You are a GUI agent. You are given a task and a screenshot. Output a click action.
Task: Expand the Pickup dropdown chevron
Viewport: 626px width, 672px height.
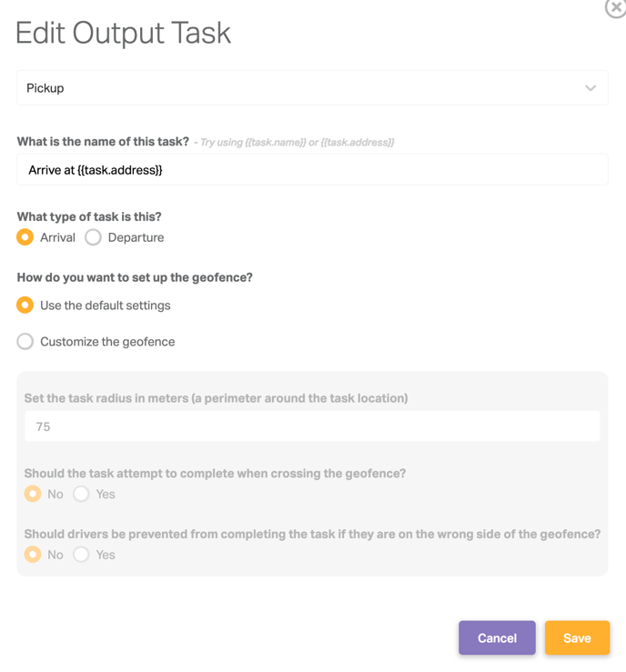[x=591, y=88]
